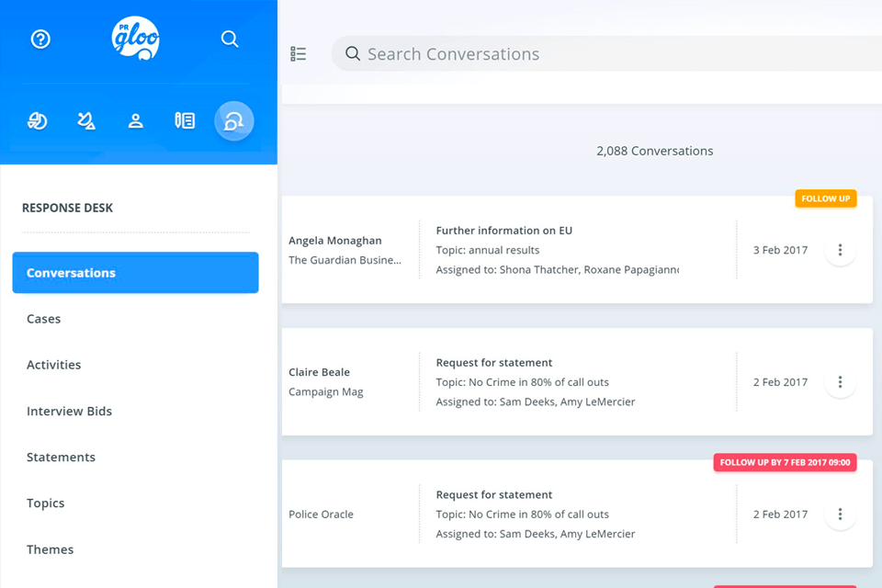Click the red FOLLOW UP BY 7 FEB badge

click(785, 462)
